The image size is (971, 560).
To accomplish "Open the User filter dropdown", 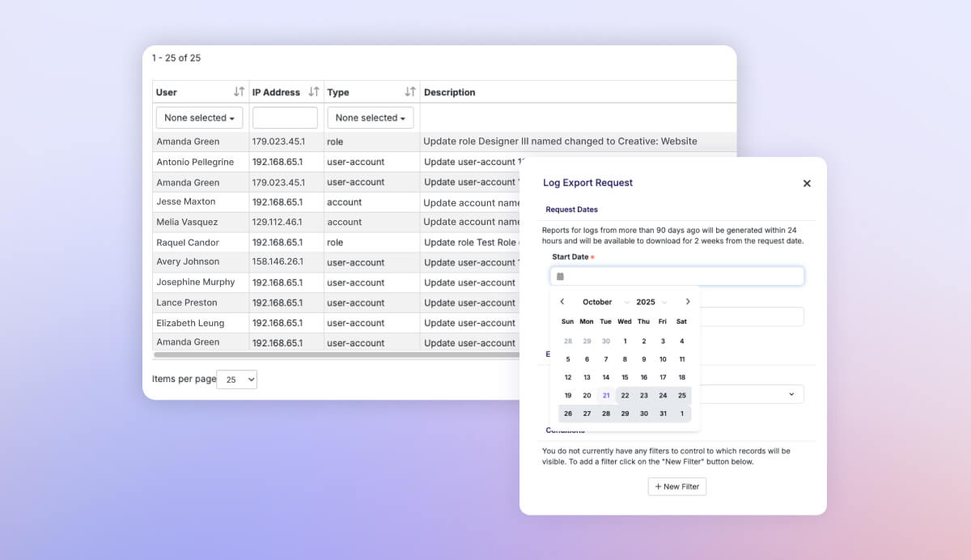I will pos(199,118).
